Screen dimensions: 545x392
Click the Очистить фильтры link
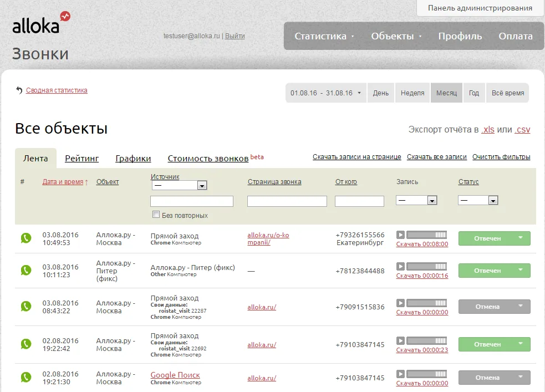tap(501, 157)
